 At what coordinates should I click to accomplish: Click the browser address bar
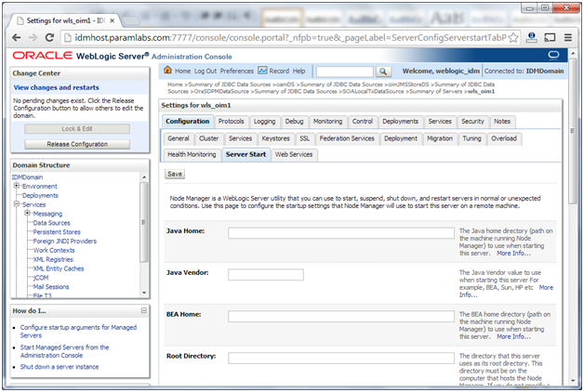coord(290,37)
